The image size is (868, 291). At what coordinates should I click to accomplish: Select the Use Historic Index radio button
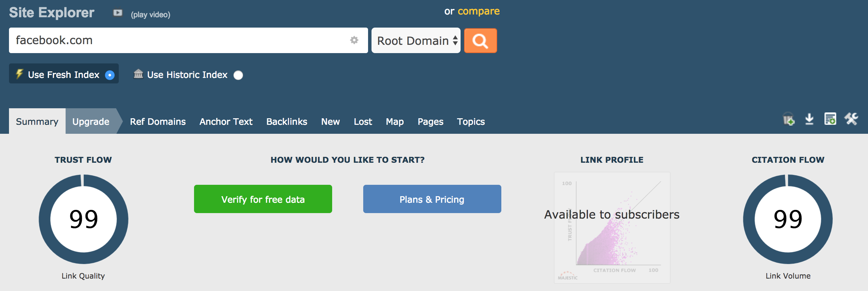coord(238,75)
